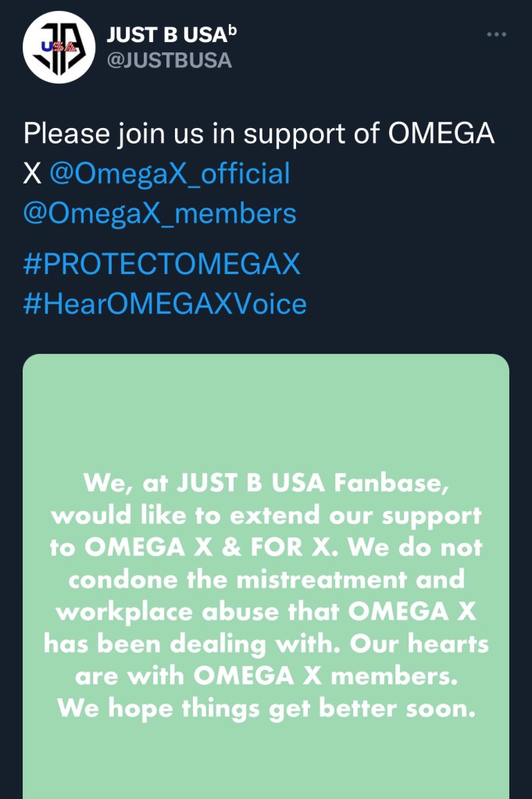Click the @JUSTBUSA handle
532x799 pixels.
tap(169, 60)
